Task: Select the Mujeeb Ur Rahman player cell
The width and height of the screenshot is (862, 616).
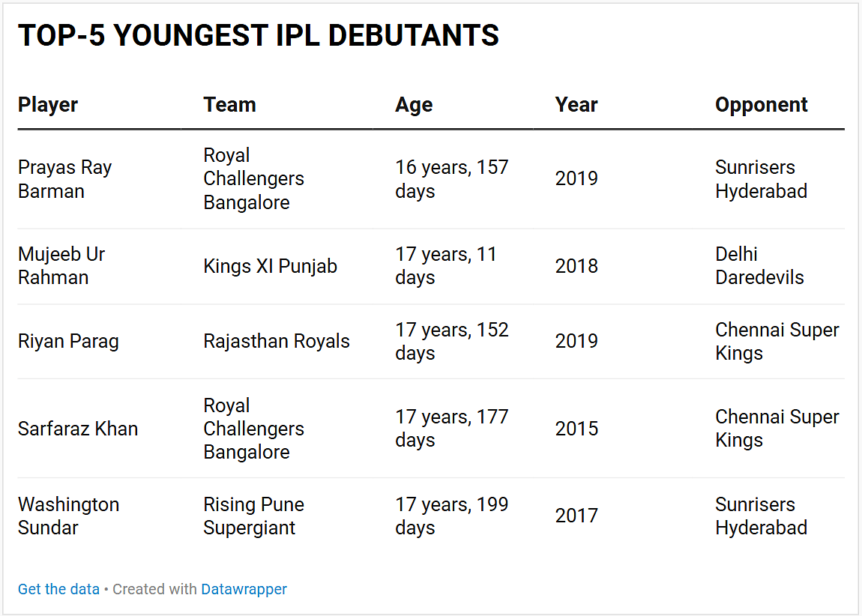Action: (61, 266)
